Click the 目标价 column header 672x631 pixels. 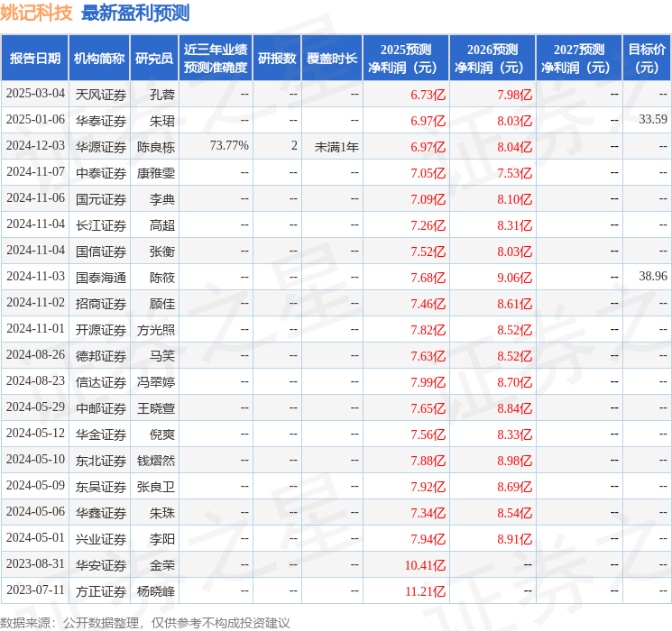[x=647, y=59]
